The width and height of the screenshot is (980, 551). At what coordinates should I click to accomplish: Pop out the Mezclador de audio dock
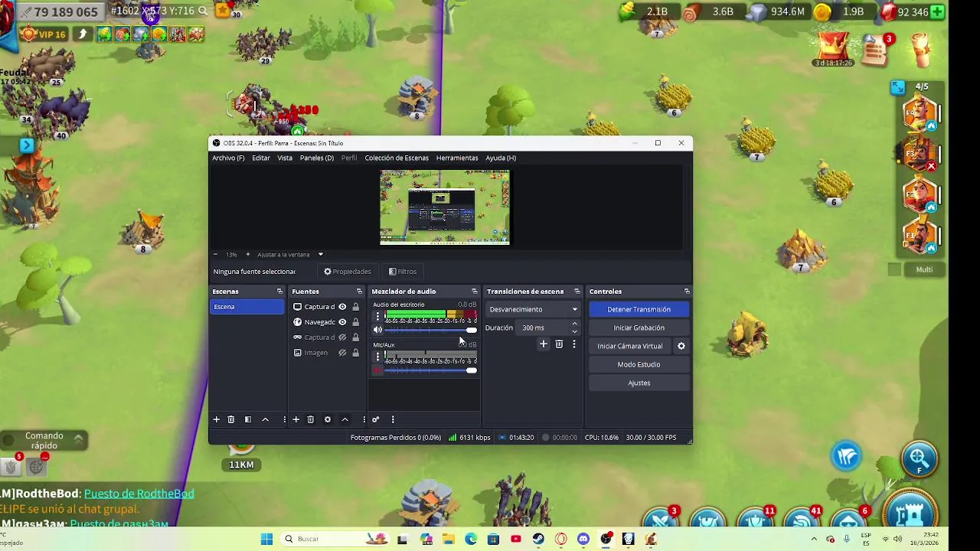474,292
